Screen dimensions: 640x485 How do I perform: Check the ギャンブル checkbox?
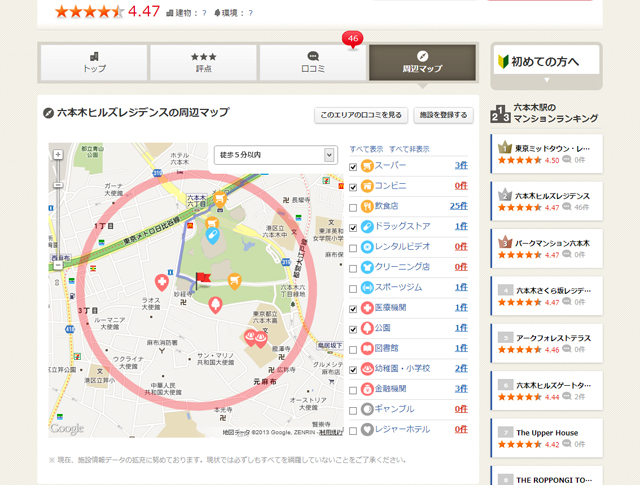(353, 411)
